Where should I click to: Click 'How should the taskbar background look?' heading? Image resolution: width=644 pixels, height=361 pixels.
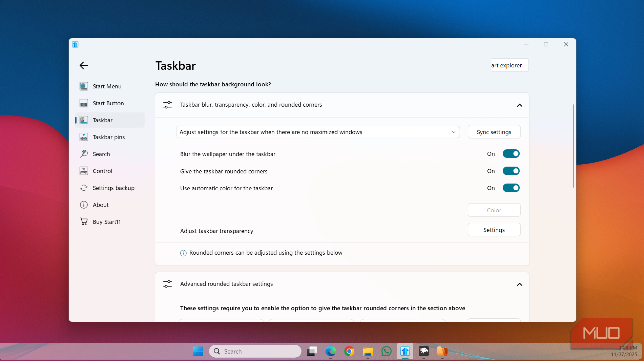(213, 84)
